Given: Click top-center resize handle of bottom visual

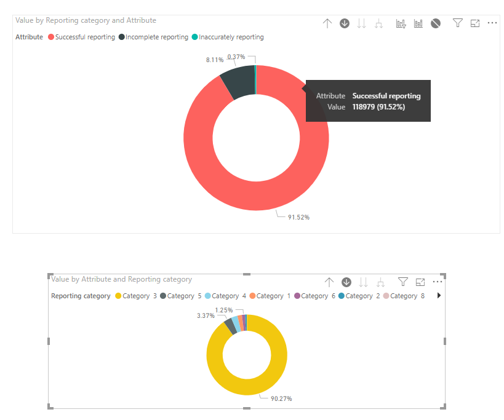Looking at the screenshot, I should (247, 274).
